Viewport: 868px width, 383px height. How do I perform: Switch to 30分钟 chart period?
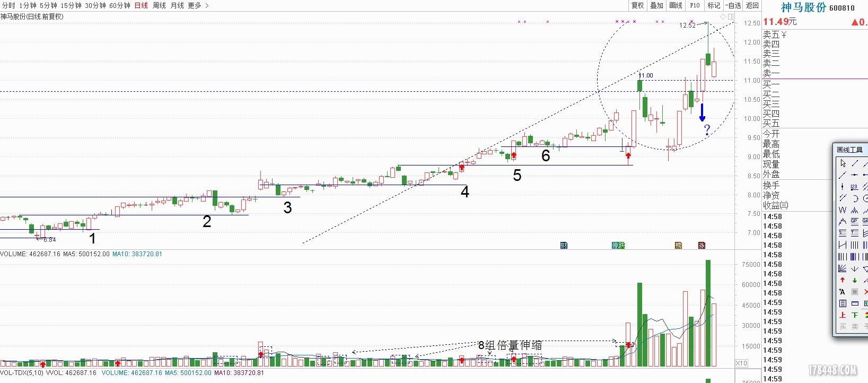(95, 5)
